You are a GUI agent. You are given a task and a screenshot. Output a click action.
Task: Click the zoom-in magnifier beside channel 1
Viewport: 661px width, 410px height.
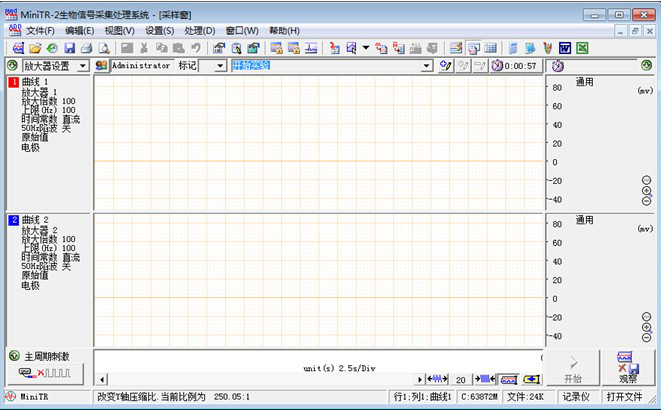coord(646,190)
